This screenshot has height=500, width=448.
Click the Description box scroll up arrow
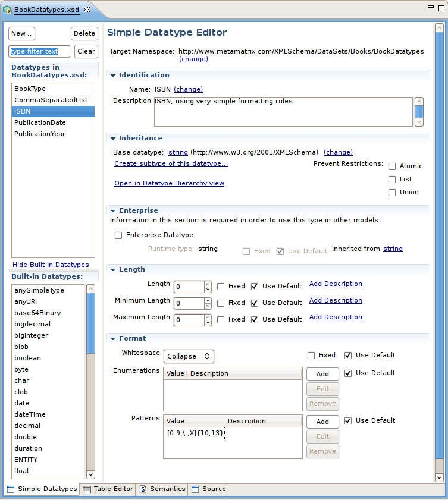point(419,102)
